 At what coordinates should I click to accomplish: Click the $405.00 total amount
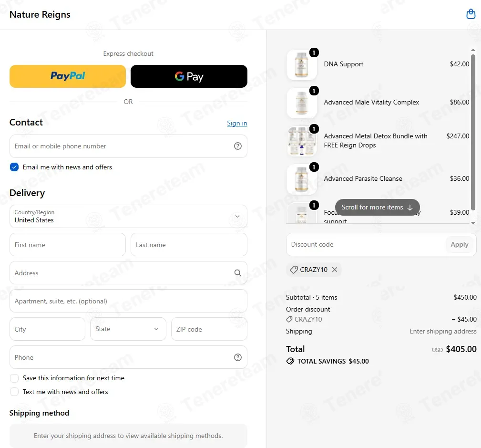(x=461, y=349)
